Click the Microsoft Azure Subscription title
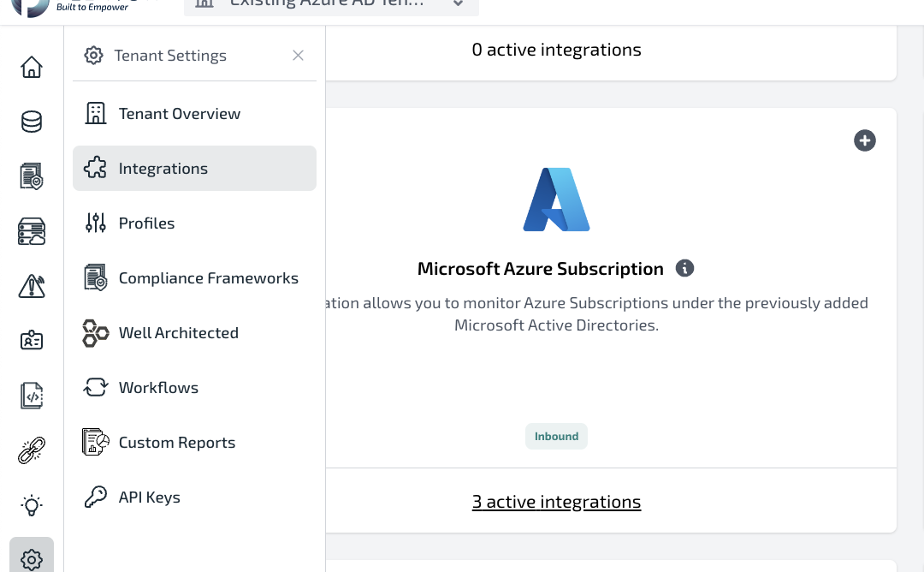The image size is (924, 572). 541,269
